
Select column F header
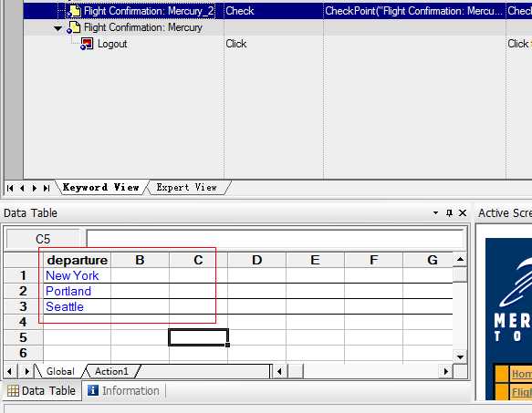coord(373,260)
